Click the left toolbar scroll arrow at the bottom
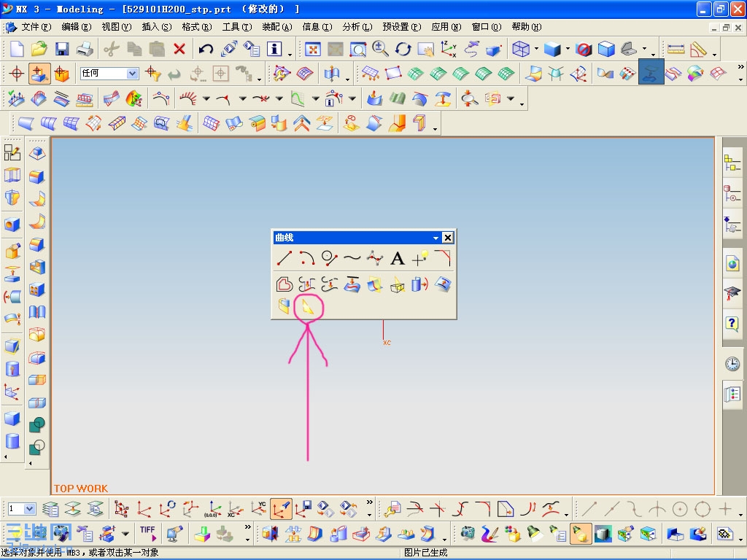Viewport: 747px width, 560px height. pos(6,456)
